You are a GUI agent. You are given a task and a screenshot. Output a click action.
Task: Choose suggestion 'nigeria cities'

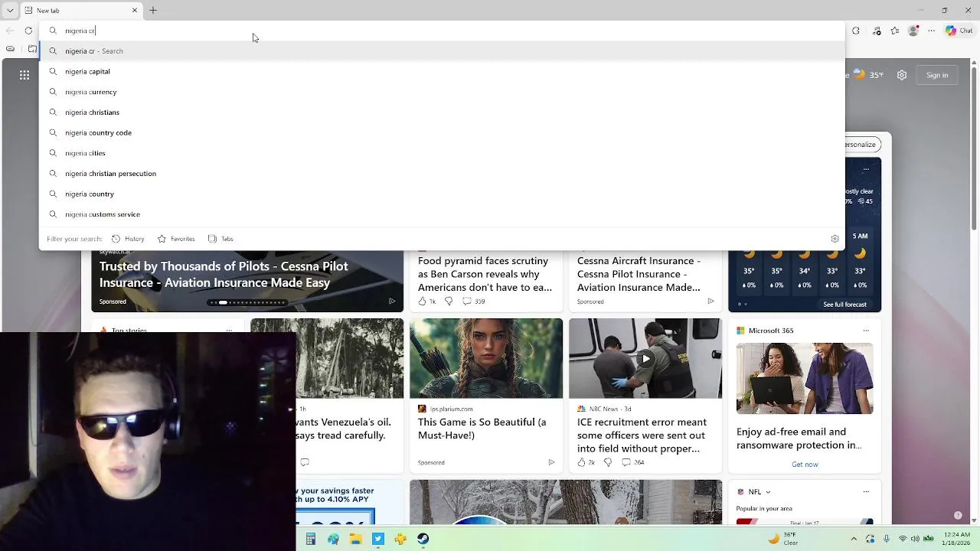click(x=442, y=153)
